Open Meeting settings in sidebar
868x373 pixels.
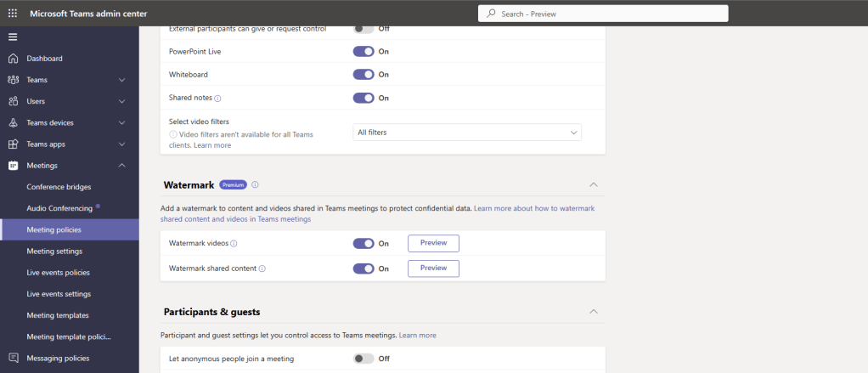[54, 251]
